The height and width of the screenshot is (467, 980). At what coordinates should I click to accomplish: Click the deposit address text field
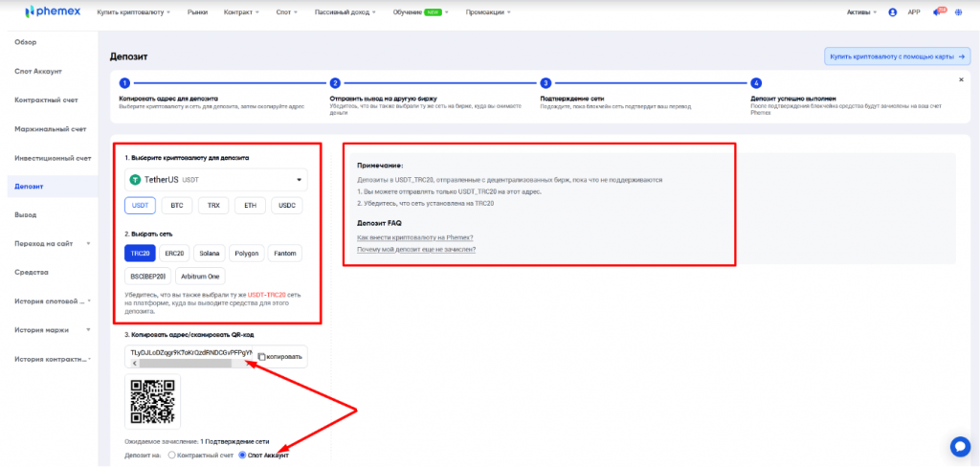pyautogui.click(x=192, y=352)
